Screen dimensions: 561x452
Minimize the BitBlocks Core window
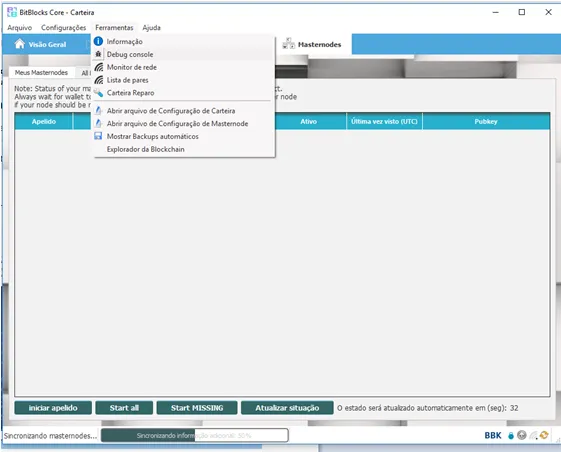click(x=496, y=12)
